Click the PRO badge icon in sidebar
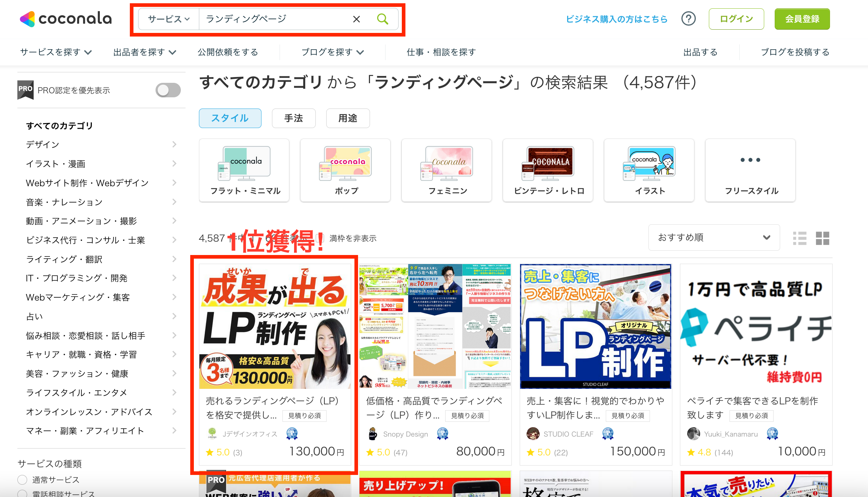 click(x=25, y=90)
